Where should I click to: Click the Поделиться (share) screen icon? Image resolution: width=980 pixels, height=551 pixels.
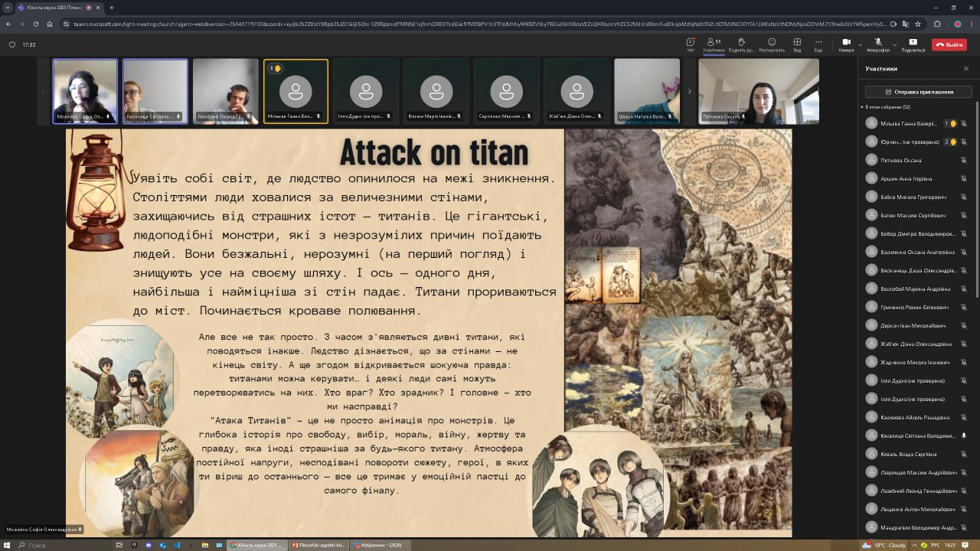click(x=913, y=44)
